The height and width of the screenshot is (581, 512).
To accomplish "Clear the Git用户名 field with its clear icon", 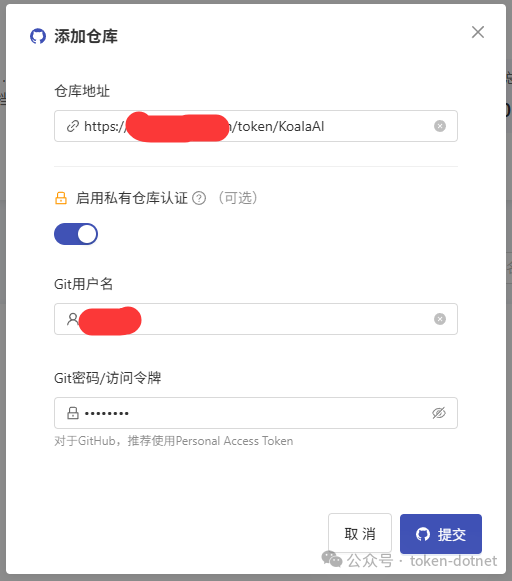I will click(x=440, y=319).
